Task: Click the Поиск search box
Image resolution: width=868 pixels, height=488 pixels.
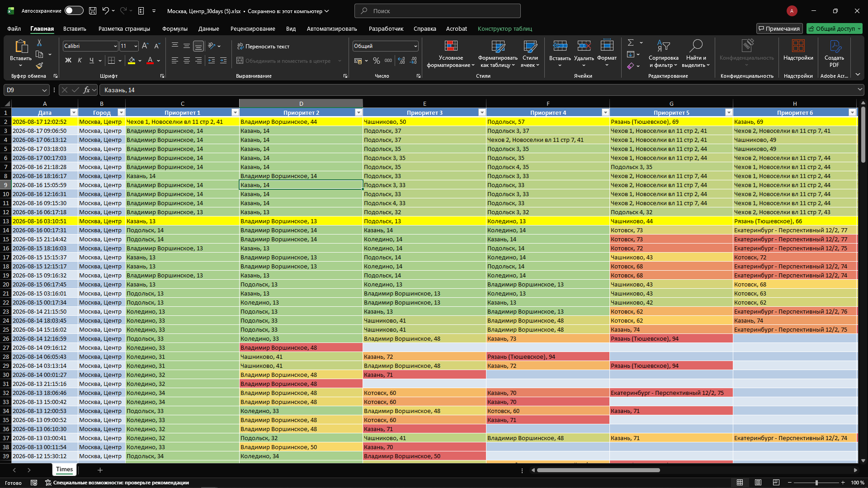Action: tap(438, 11)
